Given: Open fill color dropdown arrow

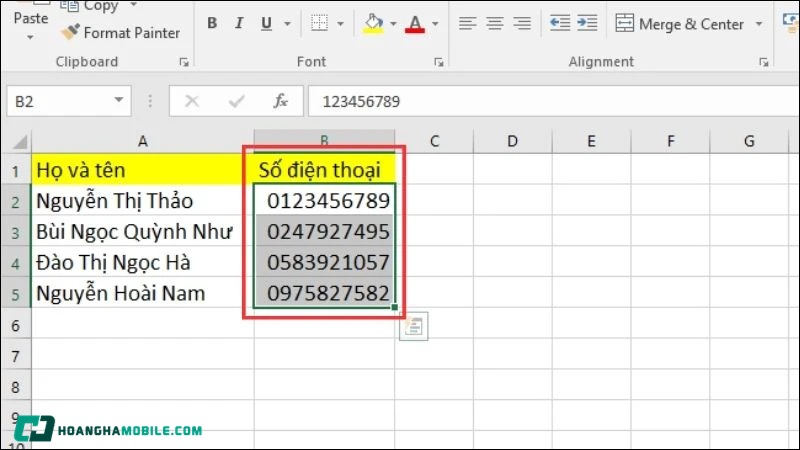Looking at the screenshot, I should 393,23.
